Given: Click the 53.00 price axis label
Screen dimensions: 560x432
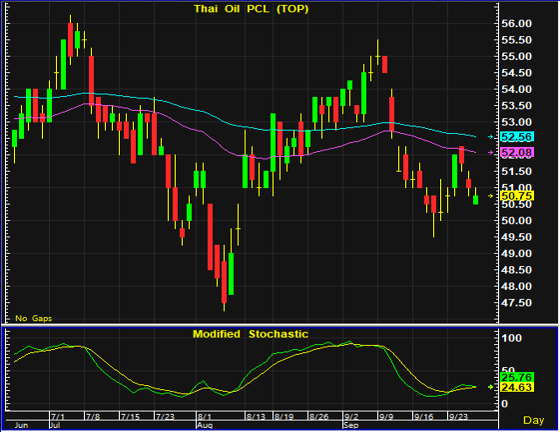Looking at the screenshot, I should tap(516, 122).
